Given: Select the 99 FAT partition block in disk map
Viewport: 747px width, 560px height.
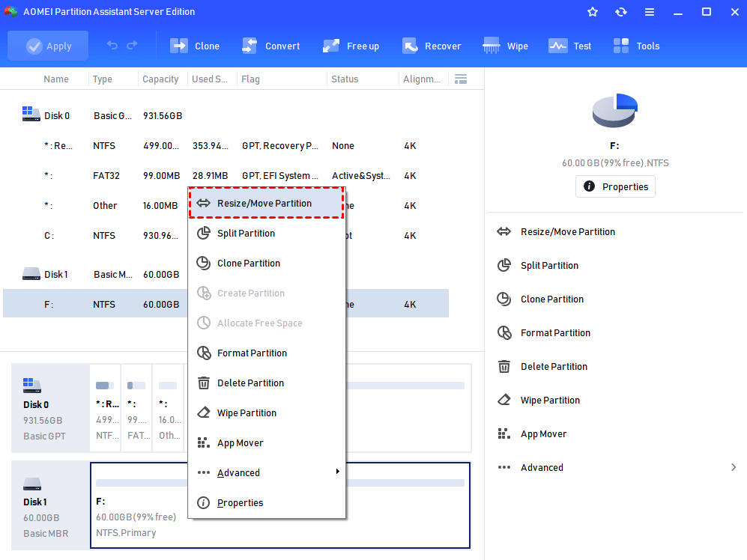Looking at the screenshot, I should 136,407.
